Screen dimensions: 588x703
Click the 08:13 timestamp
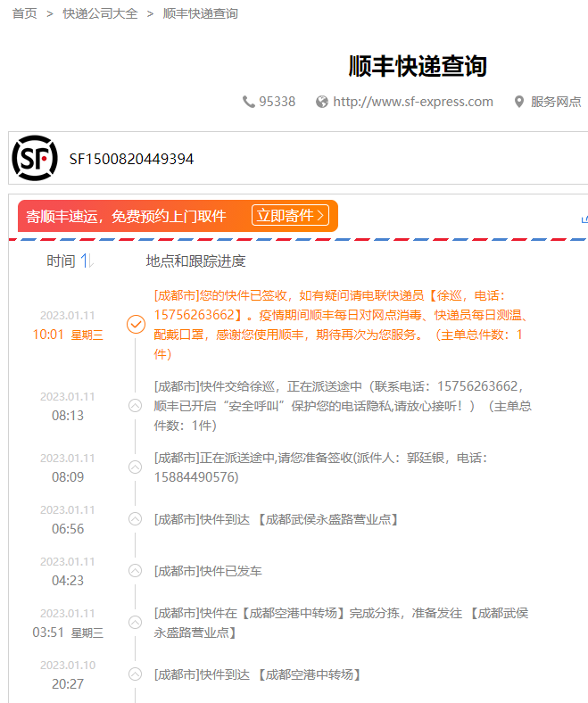point(68,416)
